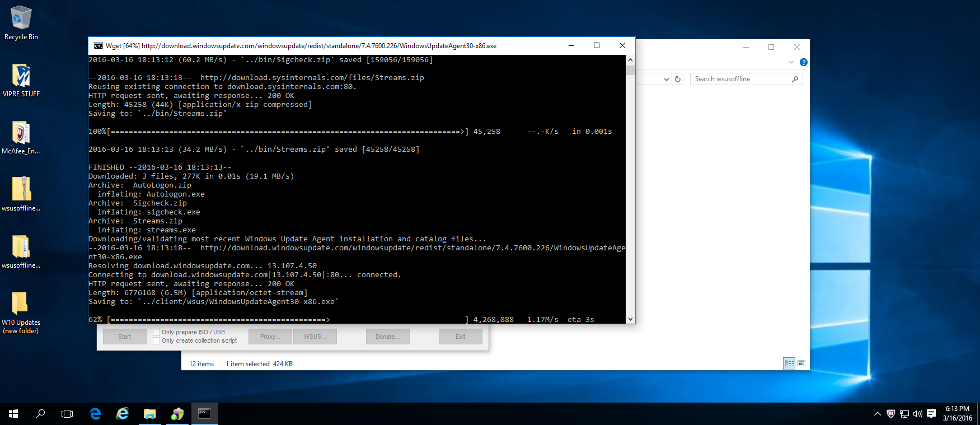The width and height of the screenshot is (980, 425).
Task: Click the console scrollbar thumb
Action: (630, 71)
